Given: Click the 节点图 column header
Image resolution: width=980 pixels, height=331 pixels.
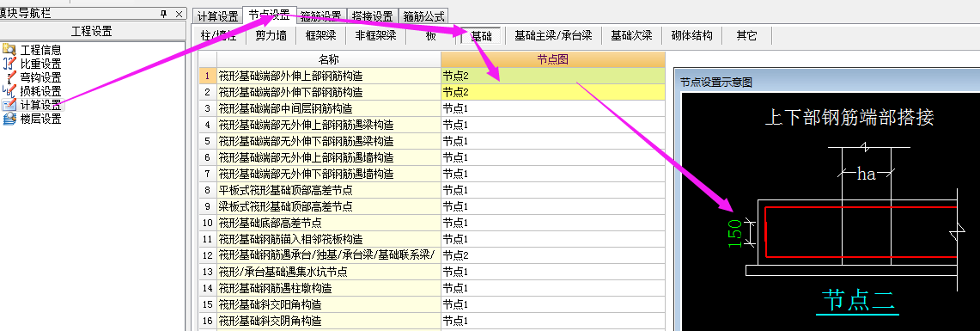Looking at the screenshot, I should coord(553,59).
